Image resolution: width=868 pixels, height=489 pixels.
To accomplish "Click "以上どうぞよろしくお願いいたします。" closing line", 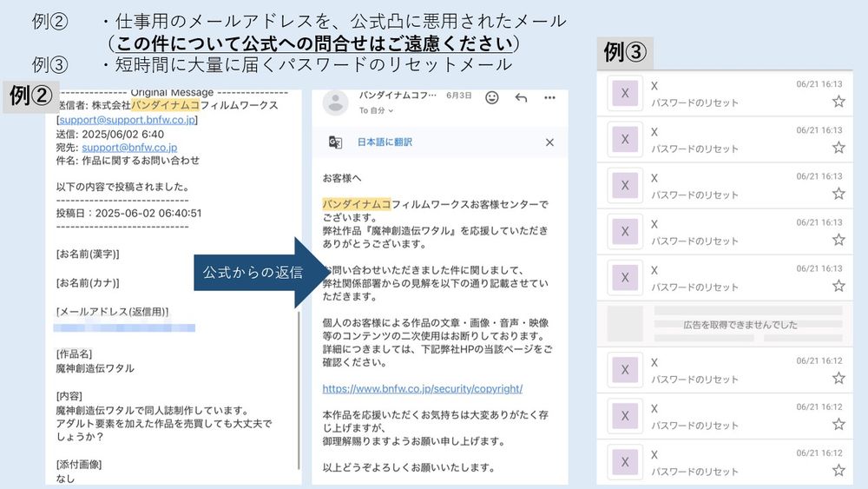I will coord(409,467).
